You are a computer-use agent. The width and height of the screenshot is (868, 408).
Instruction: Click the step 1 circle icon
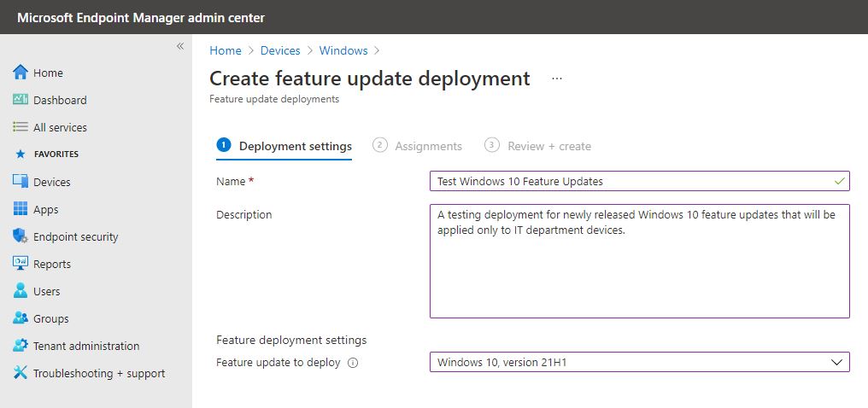tap(224, 145)
